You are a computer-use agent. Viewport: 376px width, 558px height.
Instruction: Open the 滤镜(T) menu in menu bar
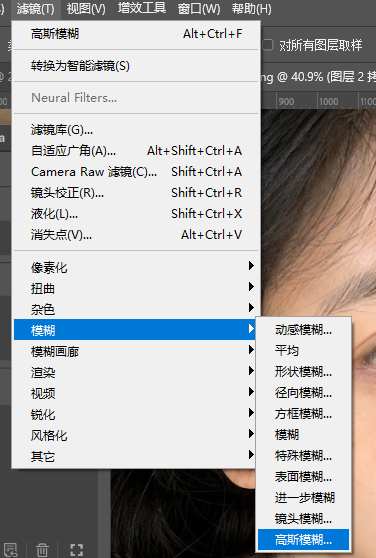tap(36, 9)
